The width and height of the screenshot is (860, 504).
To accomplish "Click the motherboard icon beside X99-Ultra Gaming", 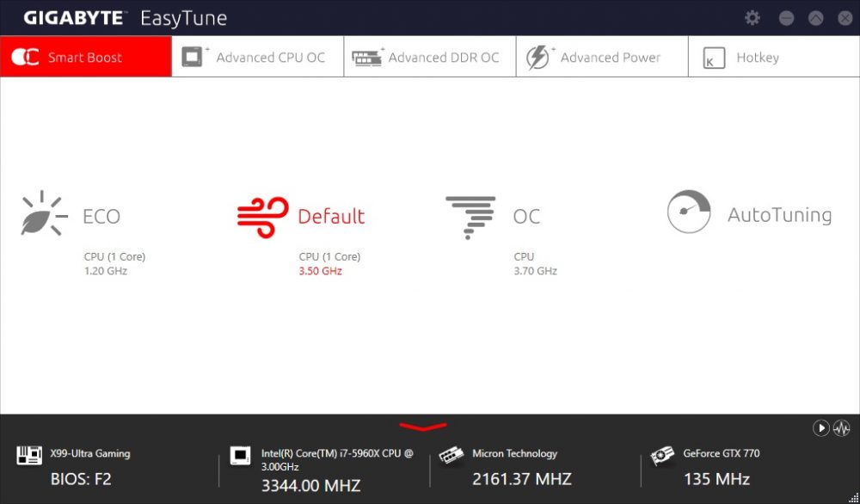I will pyautogui.click(x=29, y=455).
